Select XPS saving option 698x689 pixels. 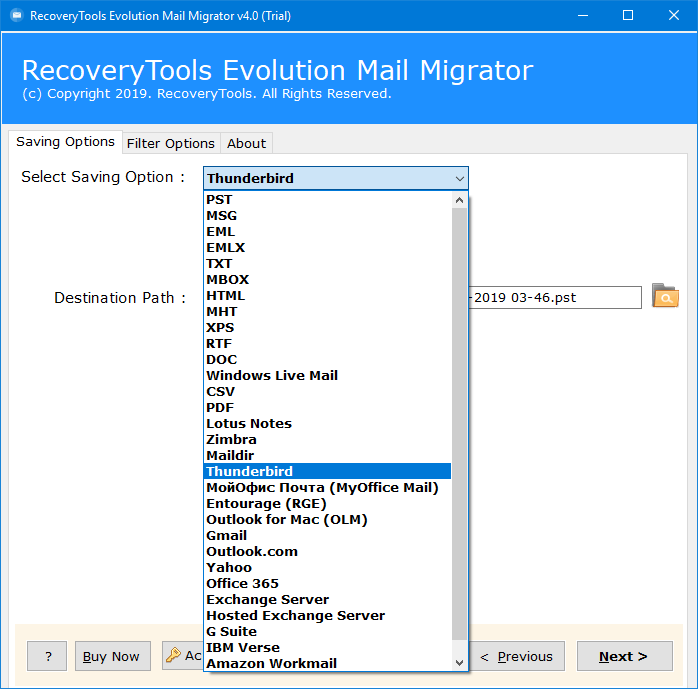(327, 328)
